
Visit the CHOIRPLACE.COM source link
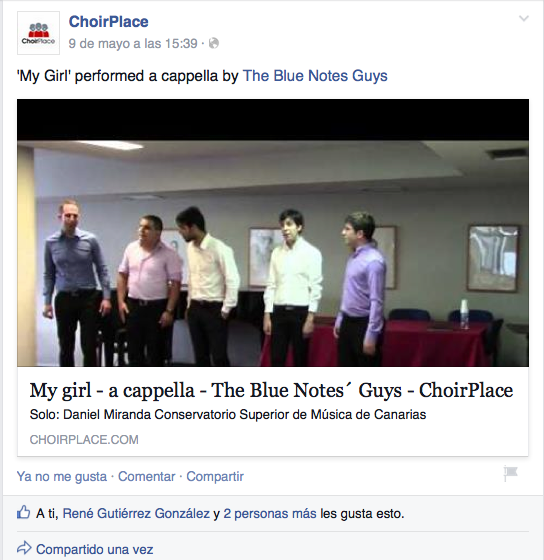84,440
